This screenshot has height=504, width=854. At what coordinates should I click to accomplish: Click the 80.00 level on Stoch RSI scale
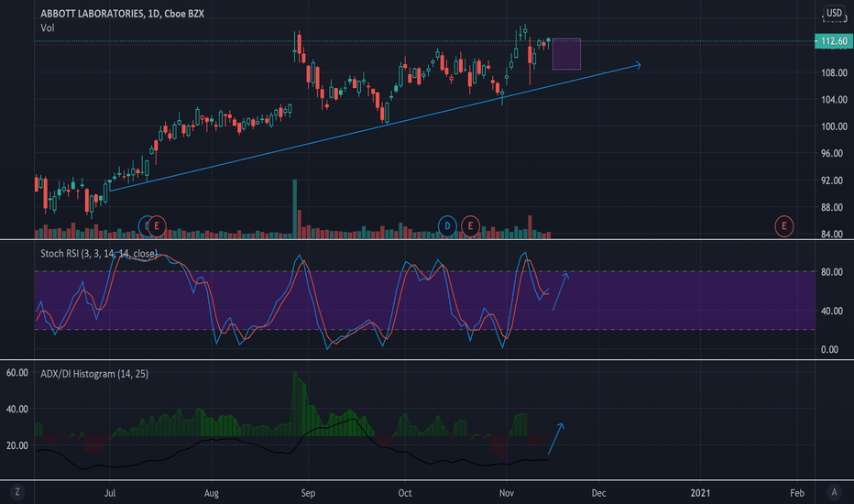pos(832,272)
